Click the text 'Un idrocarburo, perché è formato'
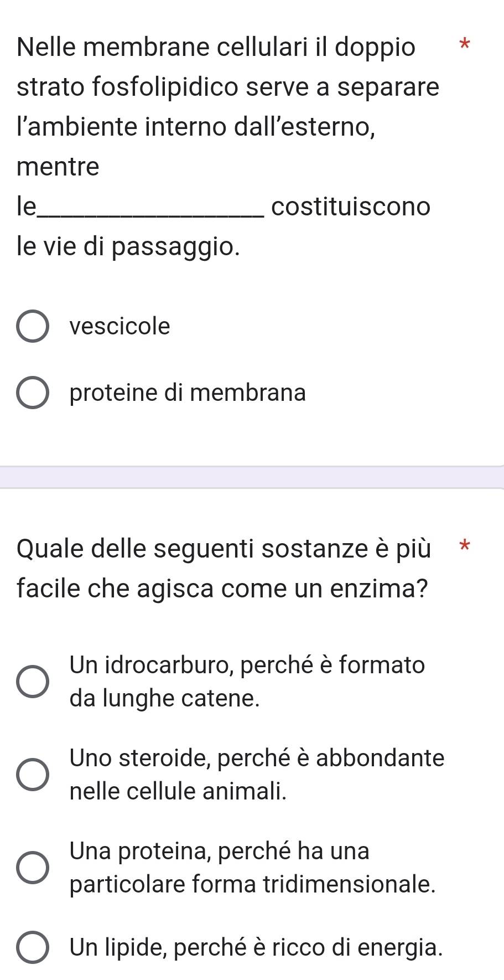 [247, 664]
